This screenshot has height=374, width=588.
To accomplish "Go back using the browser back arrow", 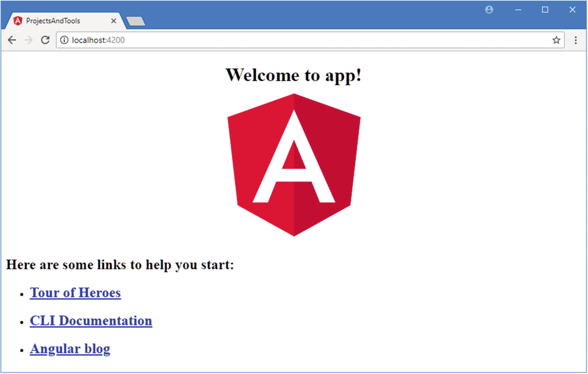I will 12,40.
